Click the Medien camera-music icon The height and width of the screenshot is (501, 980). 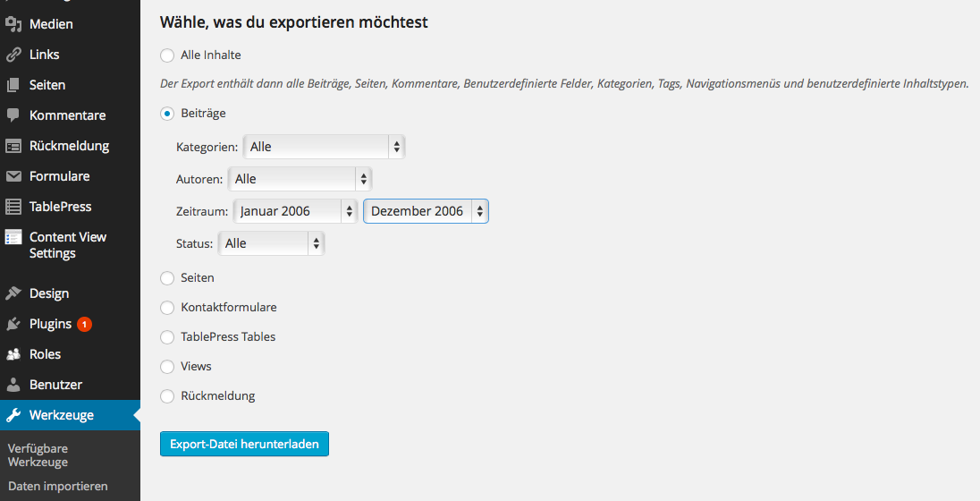pyautogui.click(x=13, y=24)
